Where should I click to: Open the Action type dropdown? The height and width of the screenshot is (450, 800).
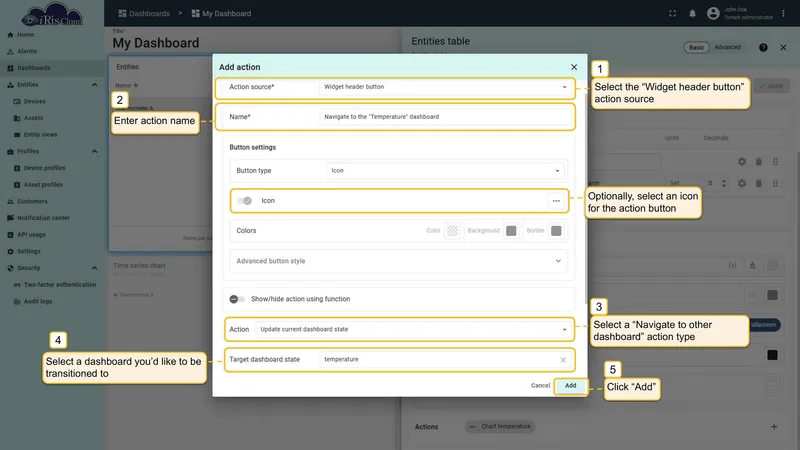click(413, 330)
